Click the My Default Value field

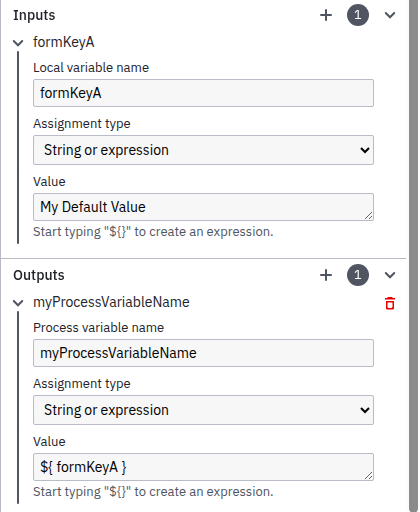click(x=203, y=207)
